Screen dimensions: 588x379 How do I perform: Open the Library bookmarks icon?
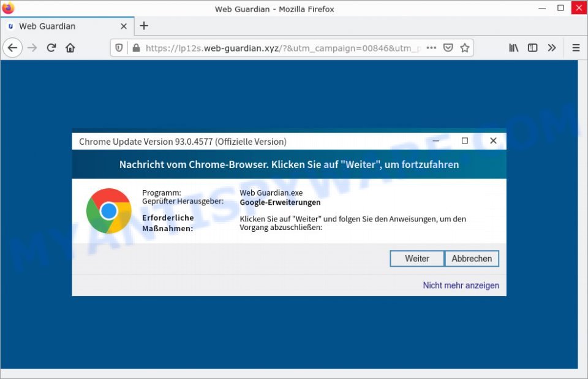click(x=514, y=48)
